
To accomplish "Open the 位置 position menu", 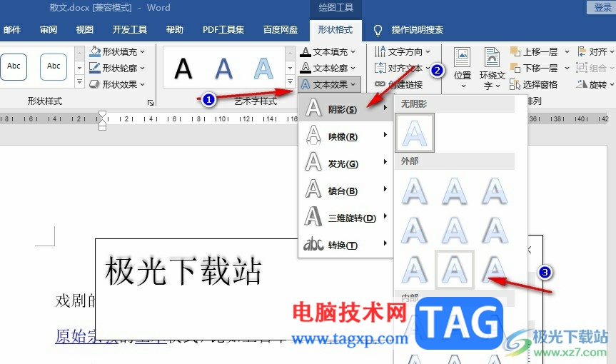I will (x=463, y=68).
